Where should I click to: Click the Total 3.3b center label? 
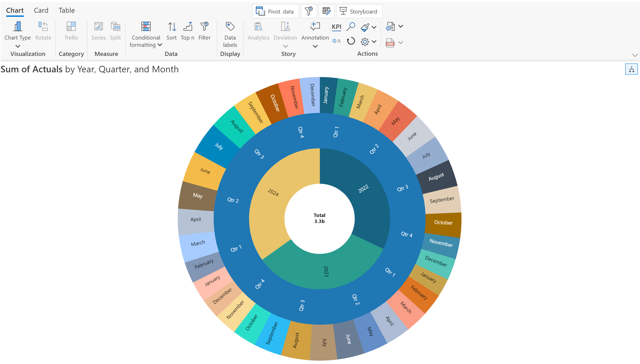(x=319, y=218)
